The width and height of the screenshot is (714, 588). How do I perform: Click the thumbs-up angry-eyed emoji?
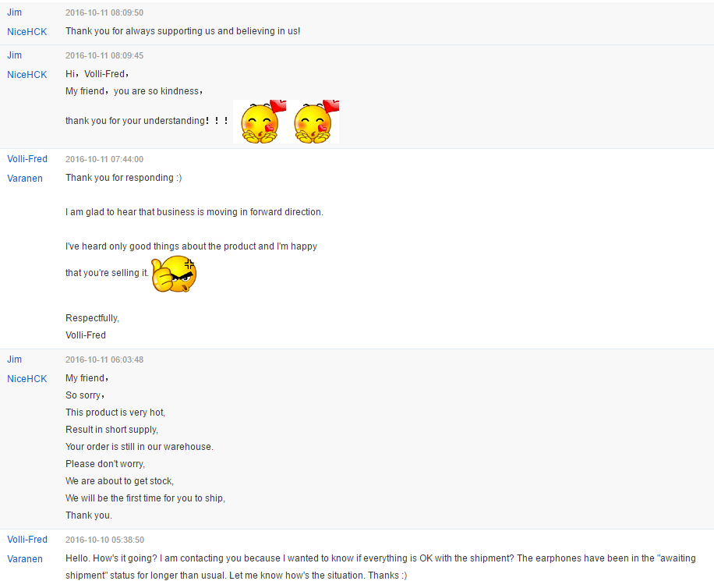pyautogui.click(x=174, y=274)
